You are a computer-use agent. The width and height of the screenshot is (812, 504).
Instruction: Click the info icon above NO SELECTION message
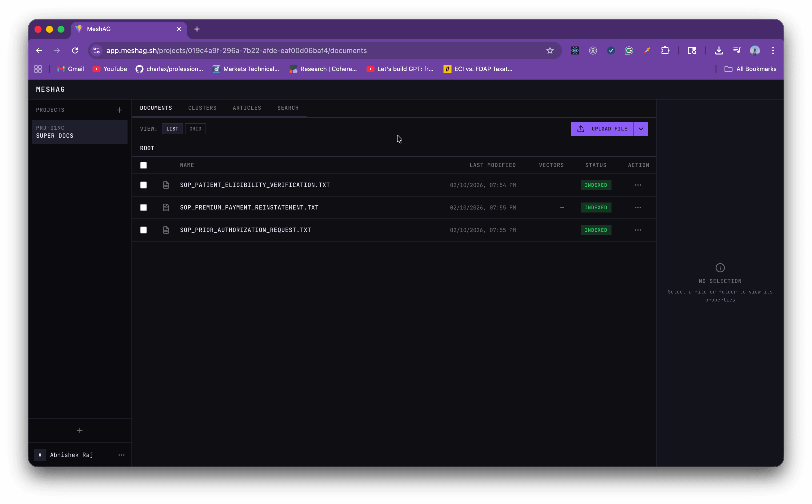[x=720, y=268]
